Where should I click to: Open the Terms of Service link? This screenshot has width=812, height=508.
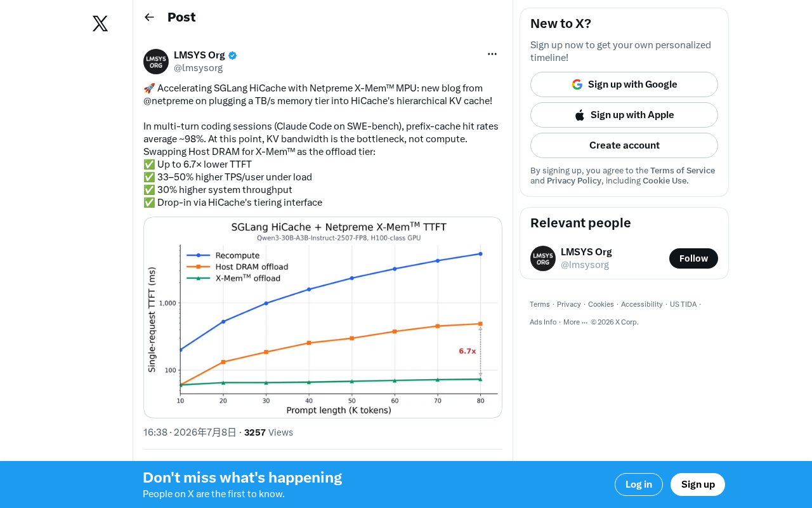(683, 170)
